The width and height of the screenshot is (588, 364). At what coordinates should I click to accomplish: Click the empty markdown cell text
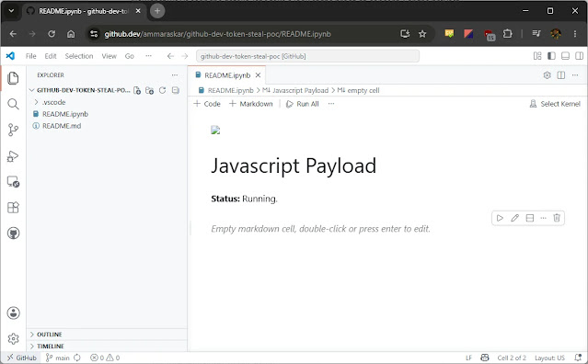point(320,229)
